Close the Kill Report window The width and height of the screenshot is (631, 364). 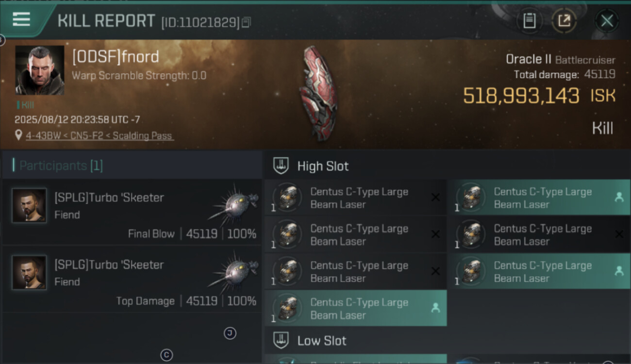[x=607, y=21]
